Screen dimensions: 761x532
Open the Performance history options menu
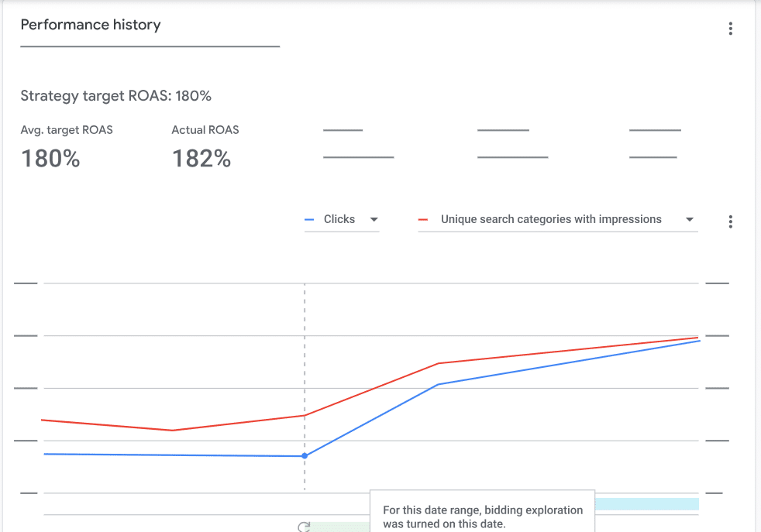coord(730,28)
